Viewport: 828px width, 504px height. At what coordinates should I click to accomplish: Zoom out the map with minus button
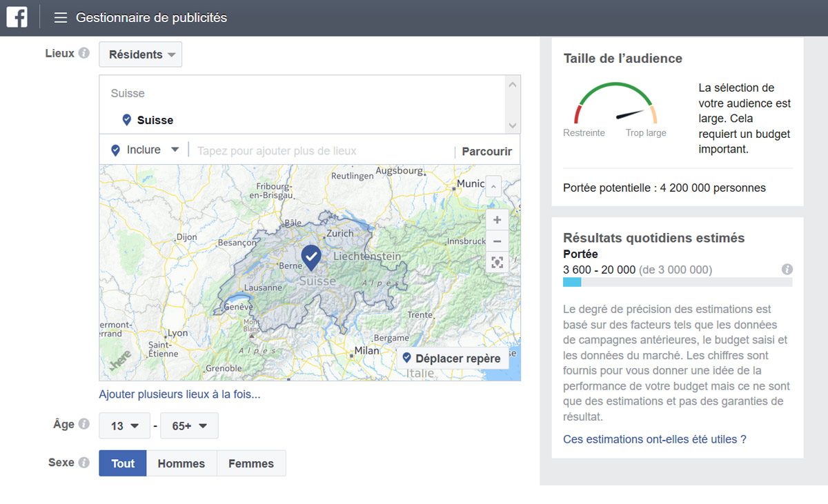coord(497,241)
